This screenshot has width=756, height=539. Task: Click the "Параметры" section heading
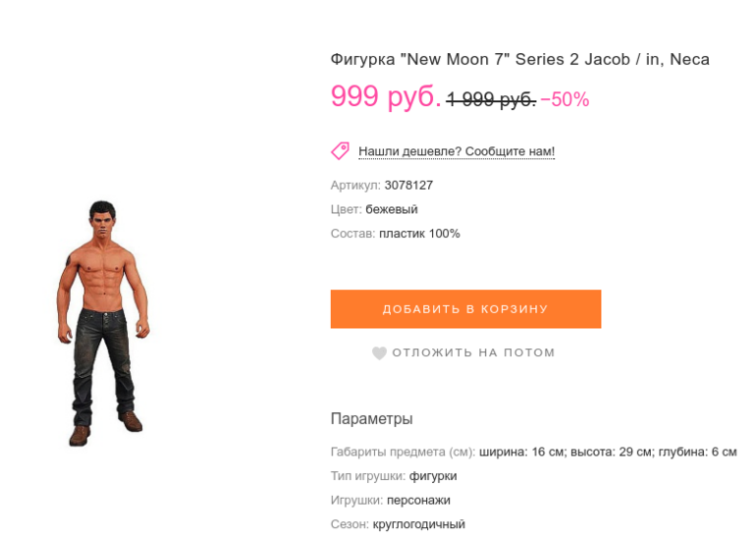(x=371, y=419)
